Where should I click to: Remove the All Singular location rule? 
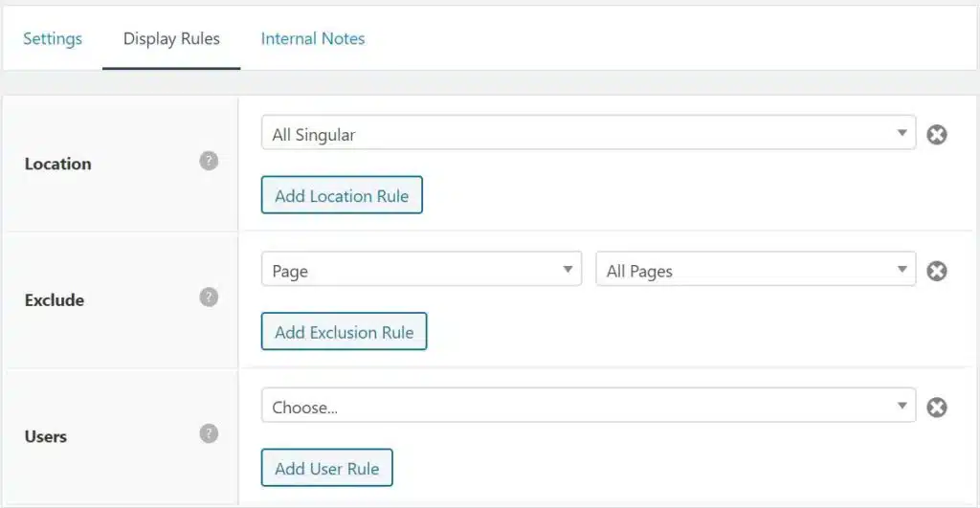click(936, 134)
